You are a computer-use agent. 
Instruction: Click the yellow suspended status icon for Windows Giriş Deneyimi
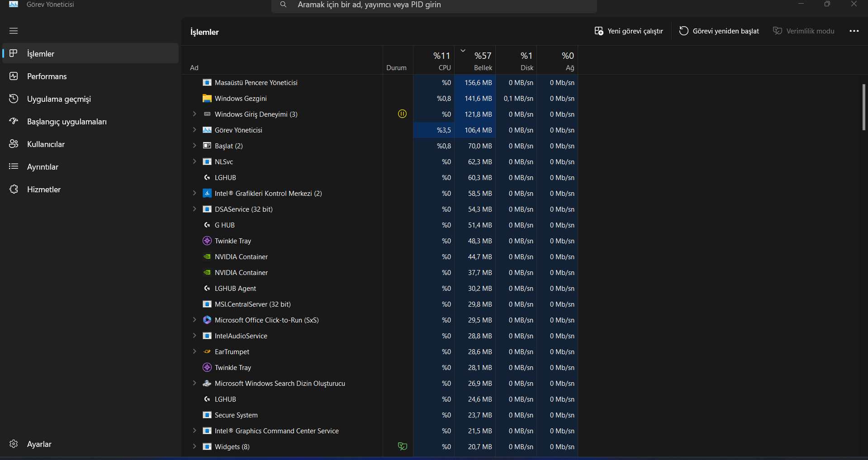(x=402, y=114)
